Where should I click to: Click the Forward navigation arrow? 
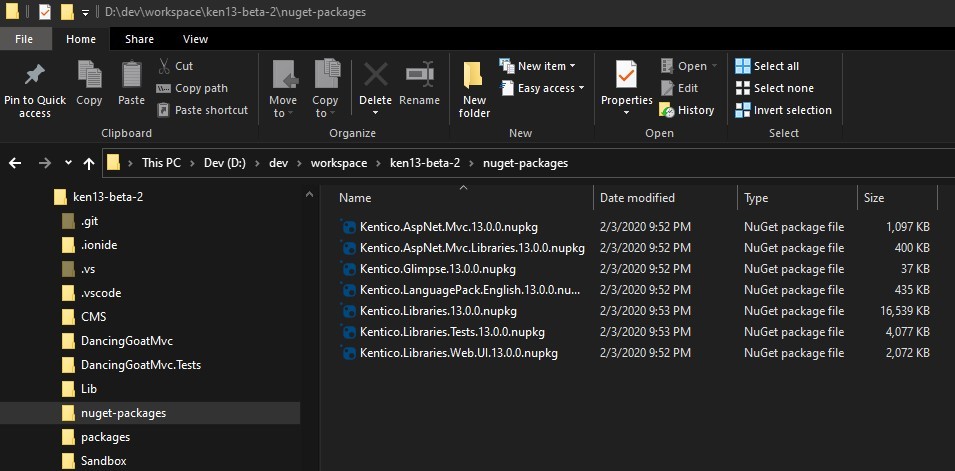point(44,163)
